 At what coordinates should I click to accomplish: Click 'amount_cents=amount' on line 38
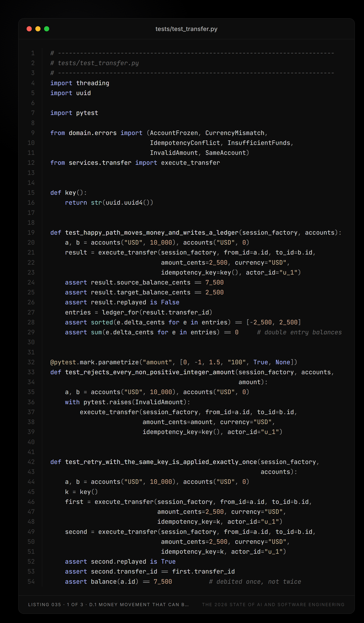tap(178, 422)
